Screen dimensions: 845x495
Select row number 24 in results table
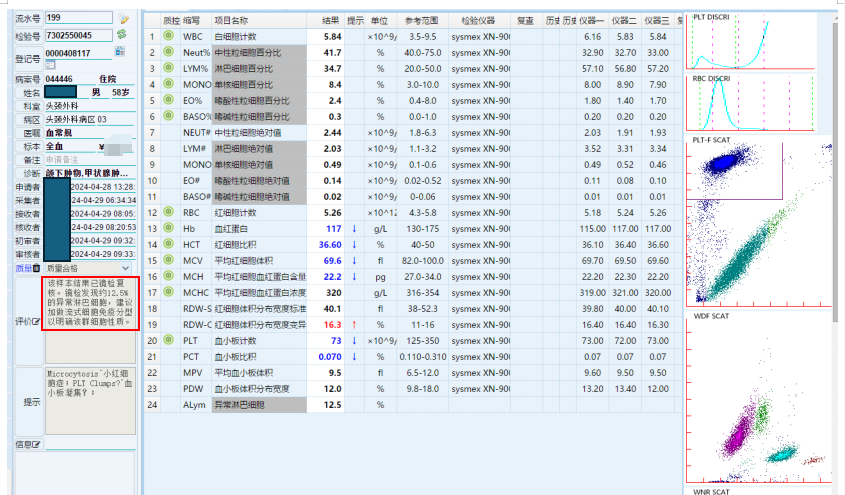point(153,405)
